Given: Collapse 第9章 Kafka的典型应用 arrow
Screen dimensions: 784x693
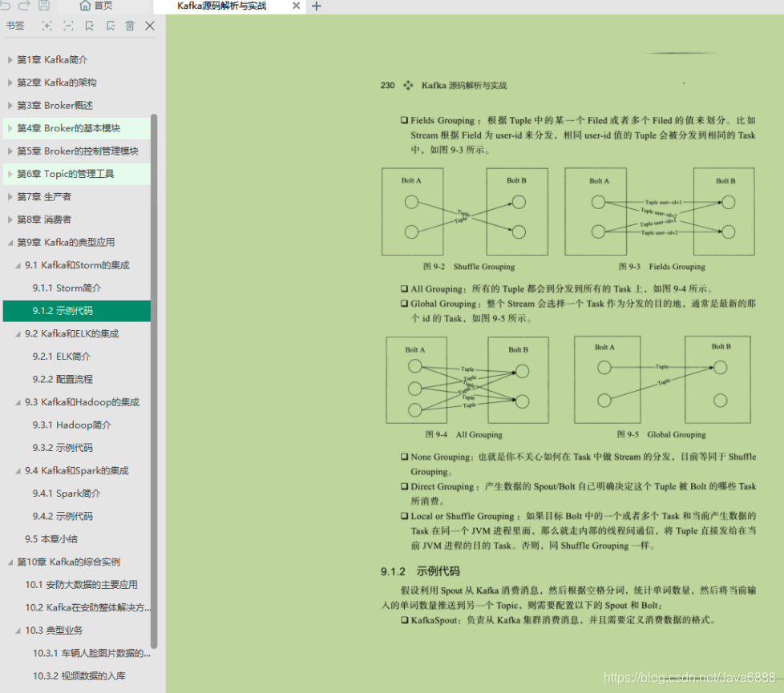Looking at the screenshot, I should [10, 243].
